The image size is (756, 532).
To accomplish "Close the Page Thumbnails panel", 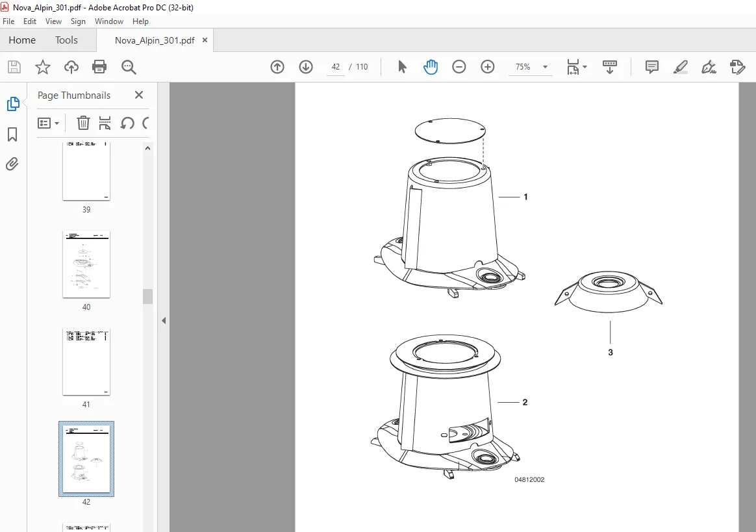I will click(x=139, y=95).
